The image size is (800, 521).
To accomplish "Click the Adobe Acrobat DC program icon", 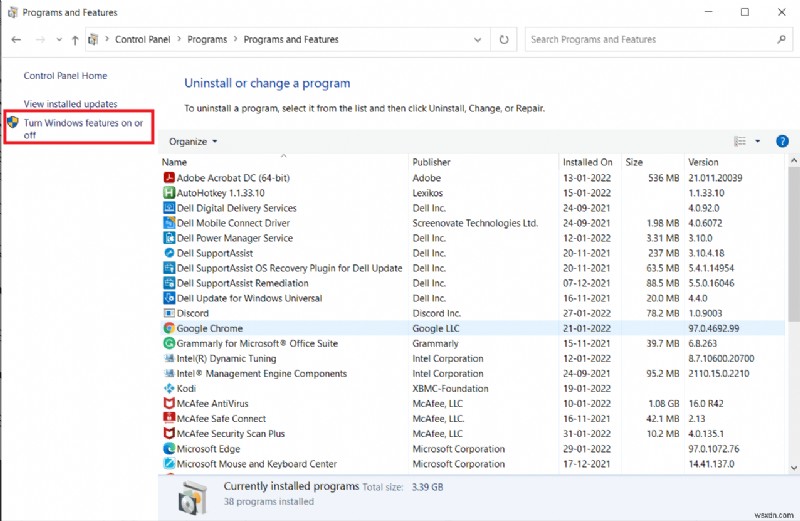I will (x=169, y=178).
